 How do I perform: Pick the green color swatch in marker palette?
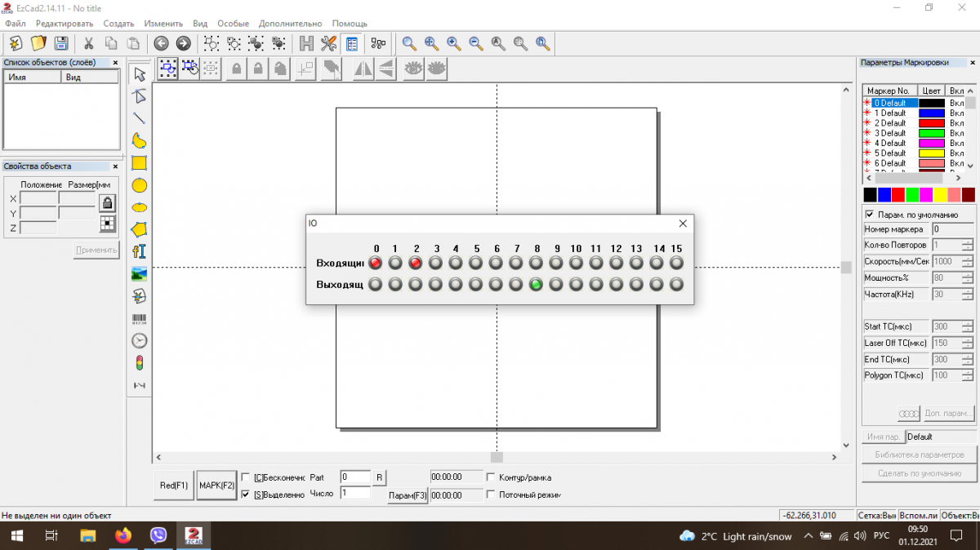[x=912, y=194]
